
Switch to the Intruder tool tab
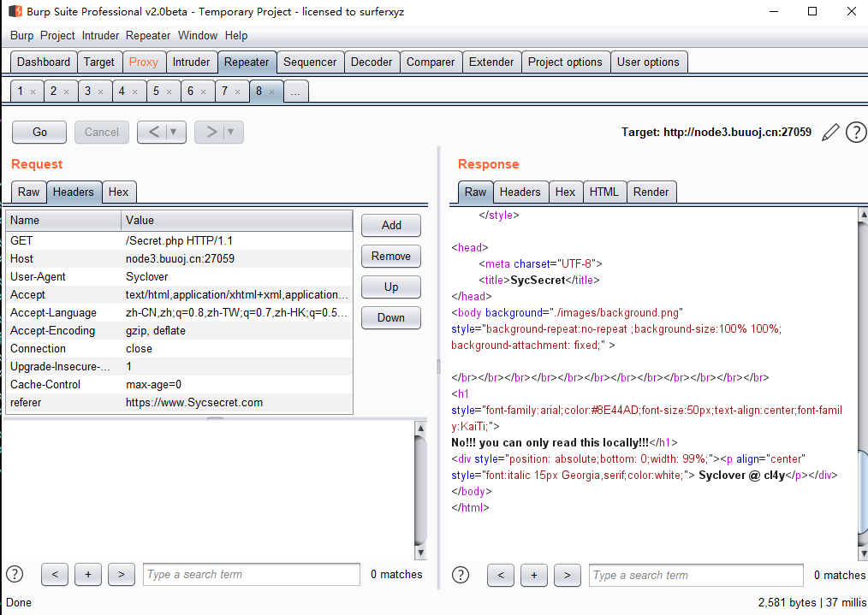[x=191, y=62]
